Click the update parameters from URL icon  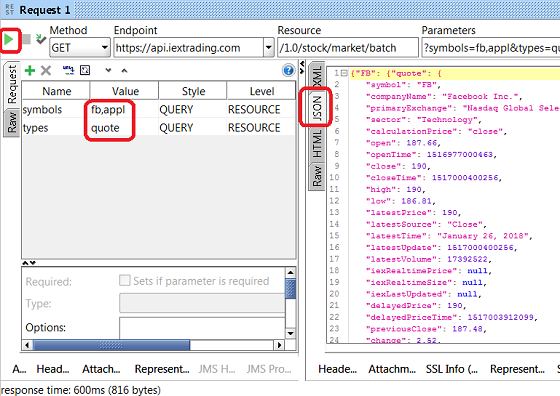(x=68, y=70)
